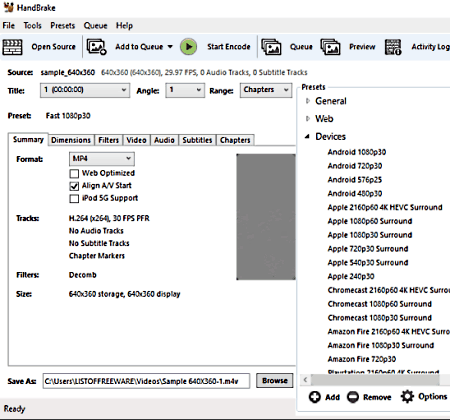Select the Apple 1080p30 Surround preset

tap(370, 235)
